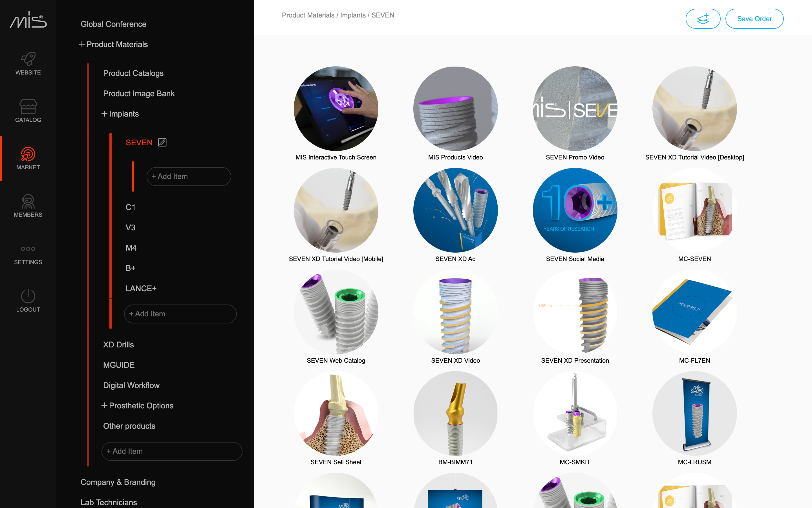812x508 pixels.
Task: Open MIS Products Video thumbnail
Action: (455, 109)
